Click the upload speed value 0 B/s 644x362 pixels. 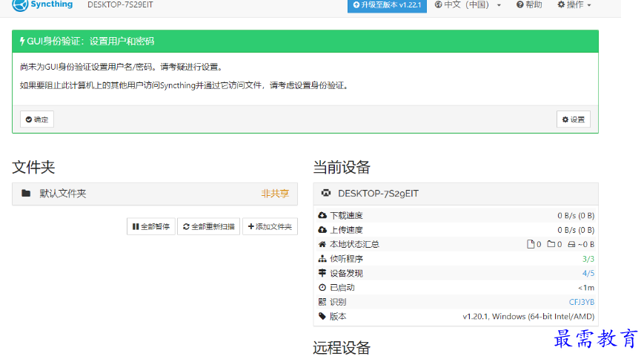[576, 230]
